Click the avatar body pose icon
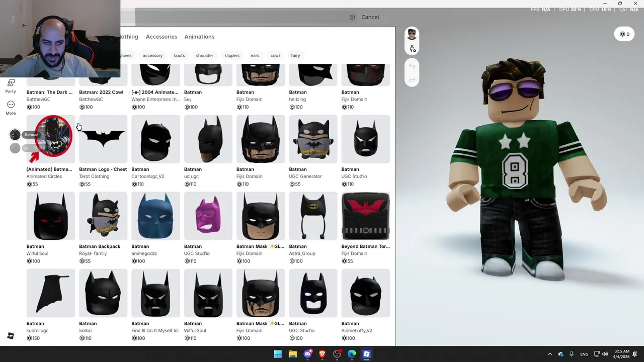The height and width of the screenshot is (362, 644). point(412,49)
